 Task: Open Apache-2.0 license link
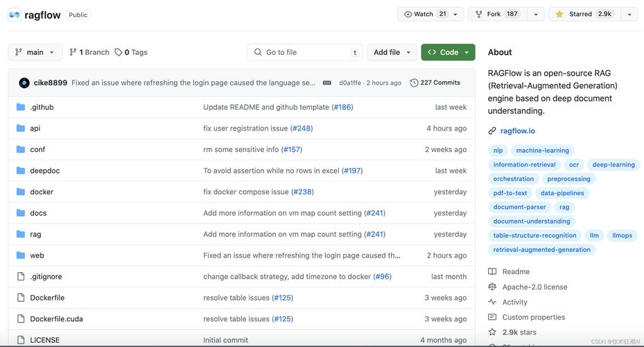(534, 287)
